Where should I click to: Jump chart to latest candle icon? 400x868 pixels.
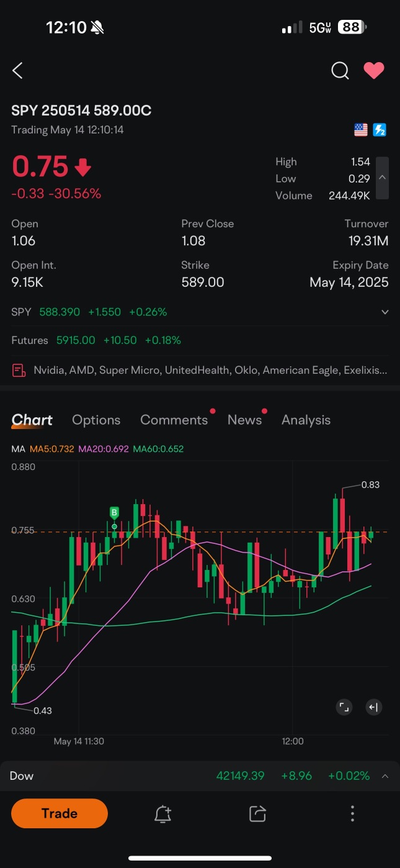[x=373, y=707]
